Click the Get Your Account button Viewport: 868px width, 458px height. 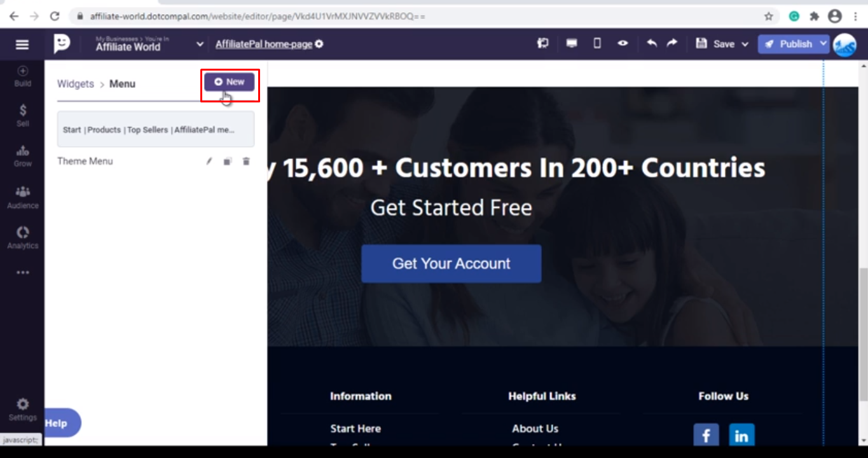[451, 263]
